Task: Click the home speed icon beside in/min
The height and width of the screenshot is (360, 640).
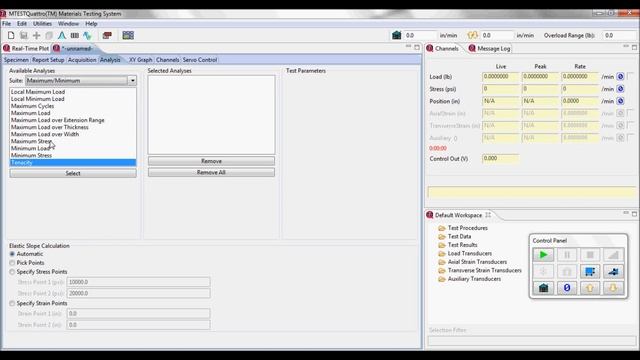Action: [x=396, y=36]
